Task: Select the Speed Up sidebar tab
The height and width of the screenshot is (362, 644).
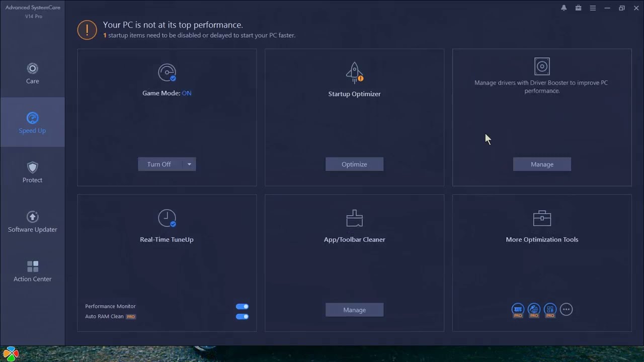Action: pos(32,122)
